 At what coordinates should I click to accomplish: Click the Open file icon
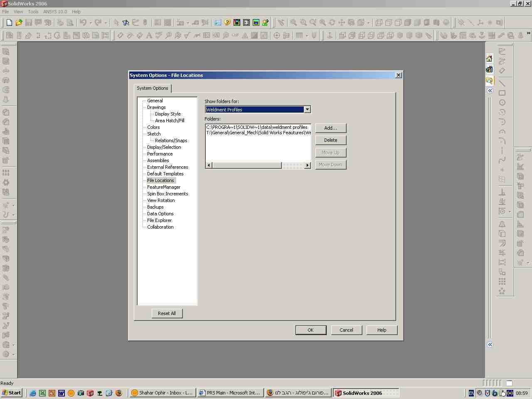pos(19,22)
